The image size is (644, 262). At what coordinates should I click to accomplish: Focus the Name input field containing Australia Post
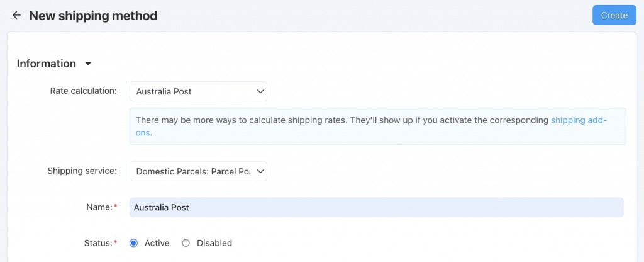376,207
